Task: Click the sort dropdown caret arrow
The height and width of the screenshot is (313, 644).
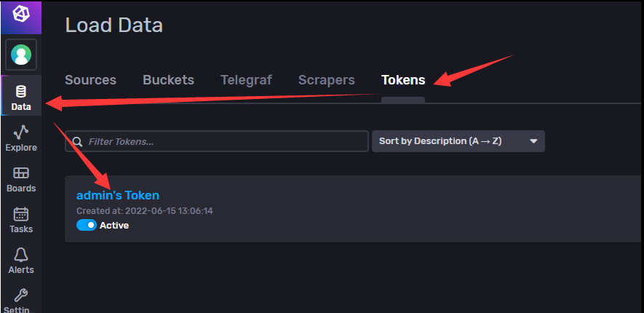Action: click(533, 141)
